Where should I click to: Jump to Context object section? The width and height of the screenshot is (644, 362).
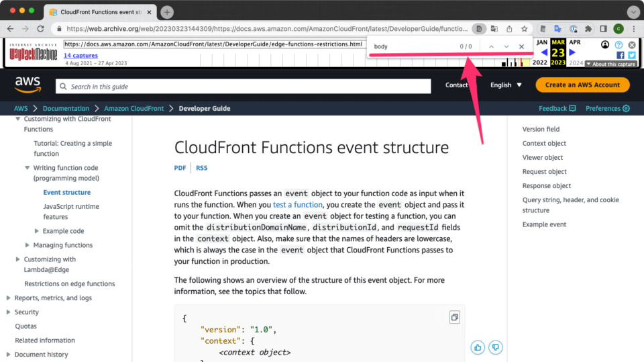(544, 143)
